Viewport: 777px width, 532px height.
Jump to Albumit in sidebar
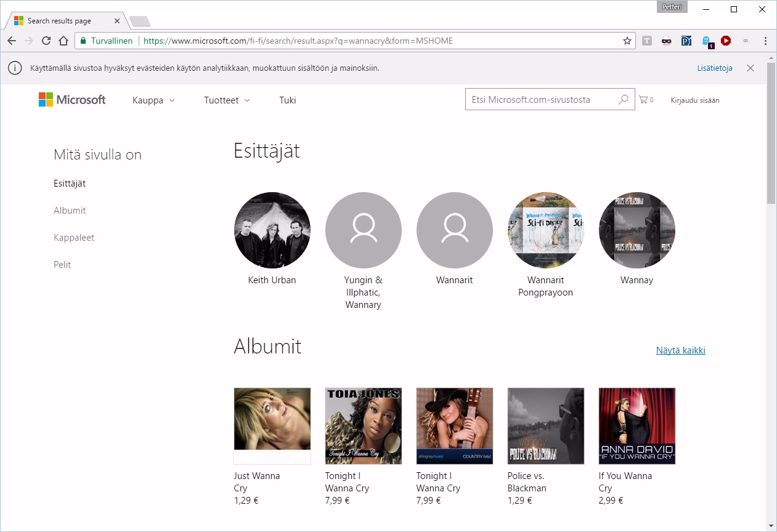pos(70,211)
